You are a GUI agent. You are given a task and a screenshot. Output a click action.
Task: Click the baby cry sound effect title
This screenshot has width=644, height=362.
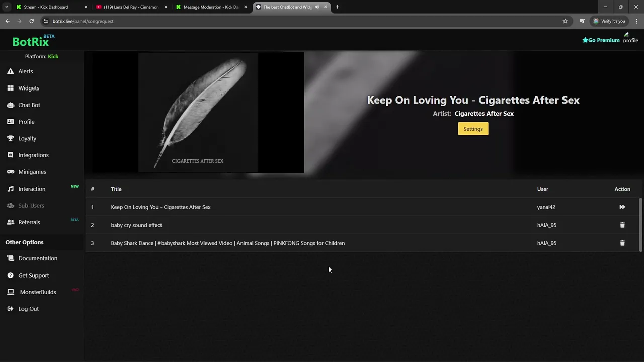click(136, 225)
